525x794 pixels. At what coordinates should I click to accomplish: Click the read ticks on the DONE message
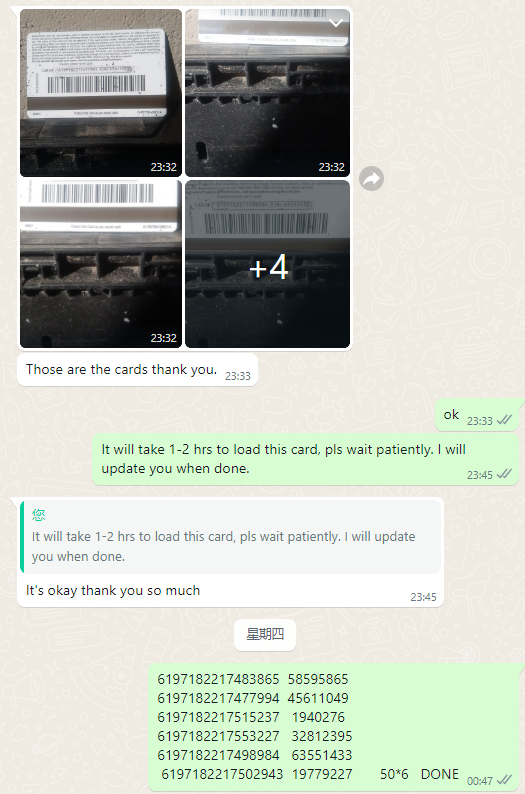(504, 780)
